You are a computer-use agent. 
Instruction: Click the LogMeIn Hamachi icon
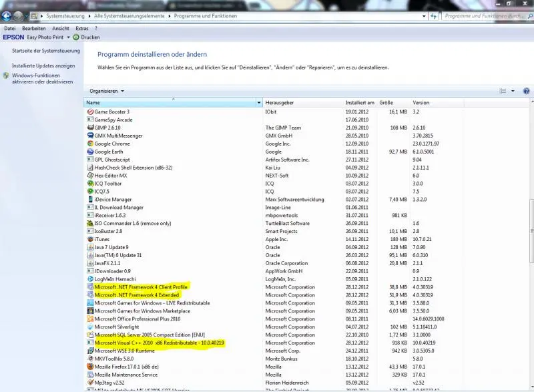coord(90,279)
